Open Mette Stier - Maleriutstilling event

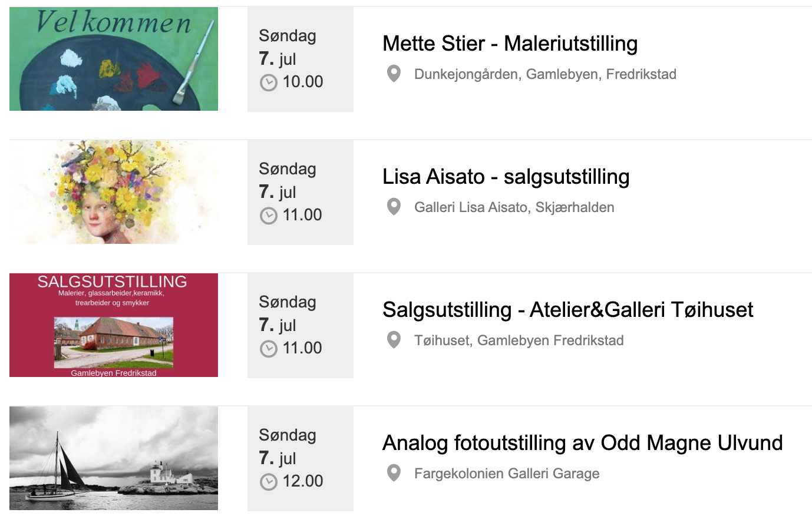tap(510, 44)
